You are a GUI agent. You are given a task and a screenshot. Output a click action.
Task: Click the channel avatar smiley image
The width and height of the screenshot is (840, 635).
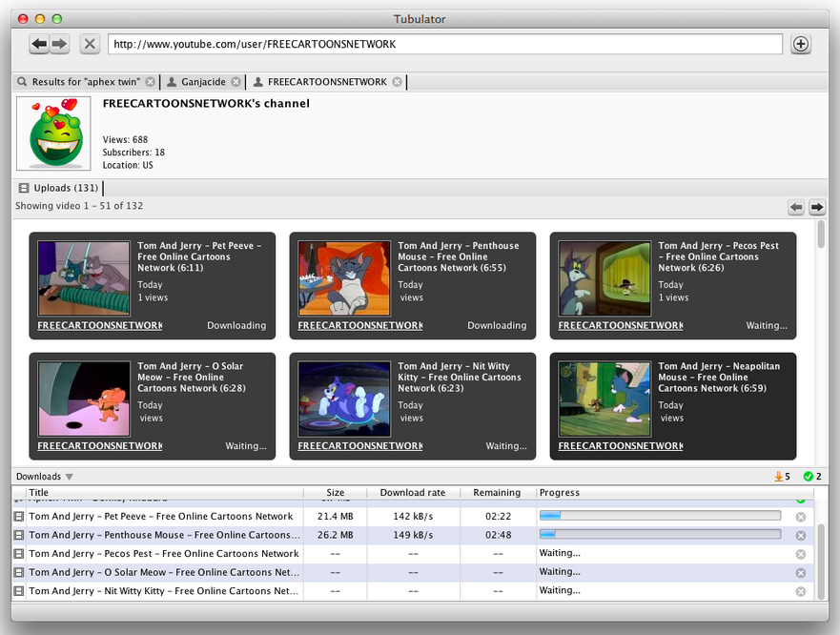tap(53, 133)
